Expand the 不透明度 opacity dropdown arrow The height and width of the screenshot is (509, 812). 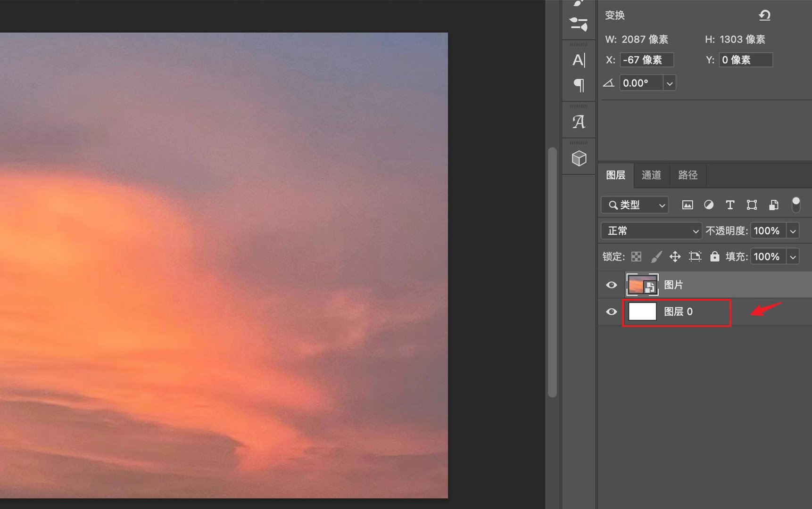(x=793, y=231)
